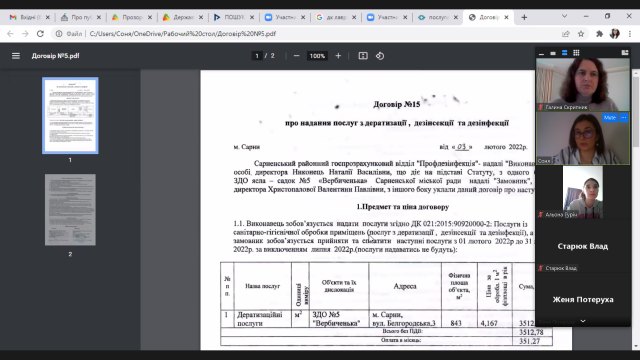Click the Договір №15 heading text
Screen dimensions: 640x360
pyautogui.click(x=397, y=104)
